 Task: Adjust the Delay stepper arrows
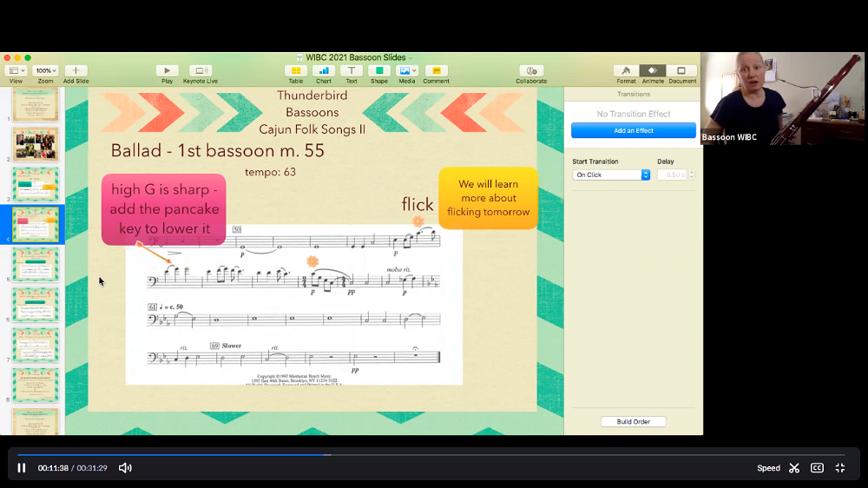(x=692, y=175)
